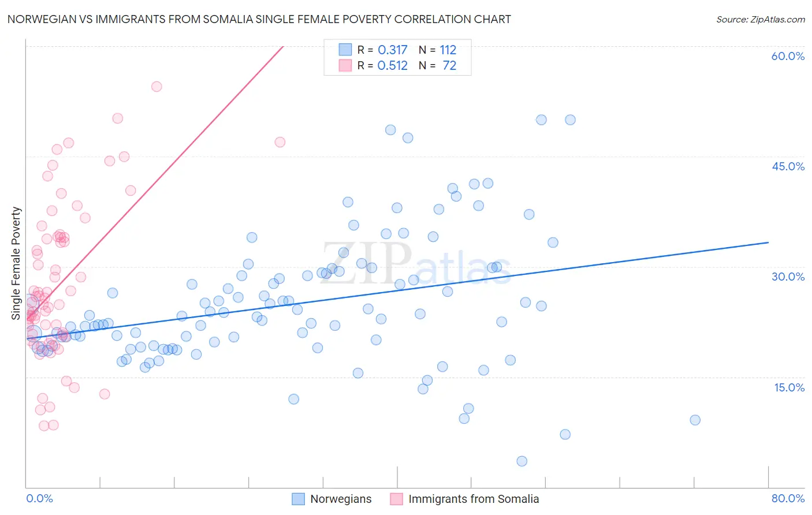Click the 0.512 correlation value
The width and height of the screenshot is (812, 515).
point(393,66)
